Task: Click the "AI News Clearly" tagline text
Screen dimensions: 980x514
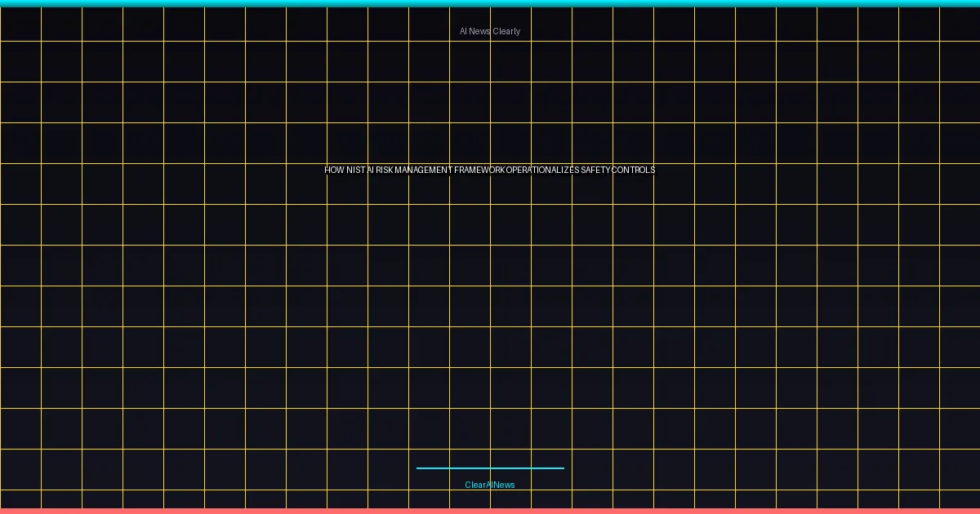Action: (x=490, y=31)
